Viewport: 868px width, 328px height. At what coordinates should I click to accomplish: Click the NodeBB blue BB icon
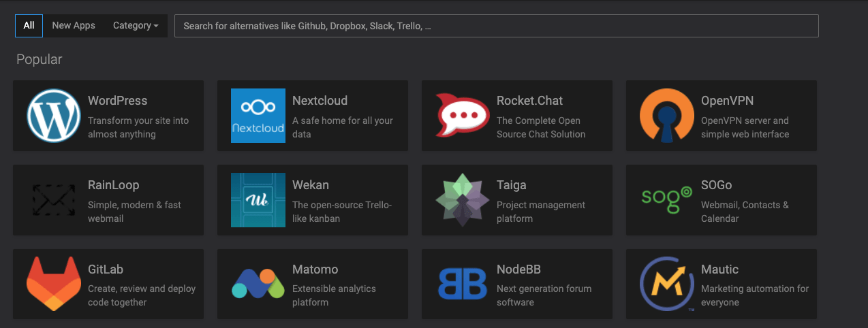pos(463,284)
